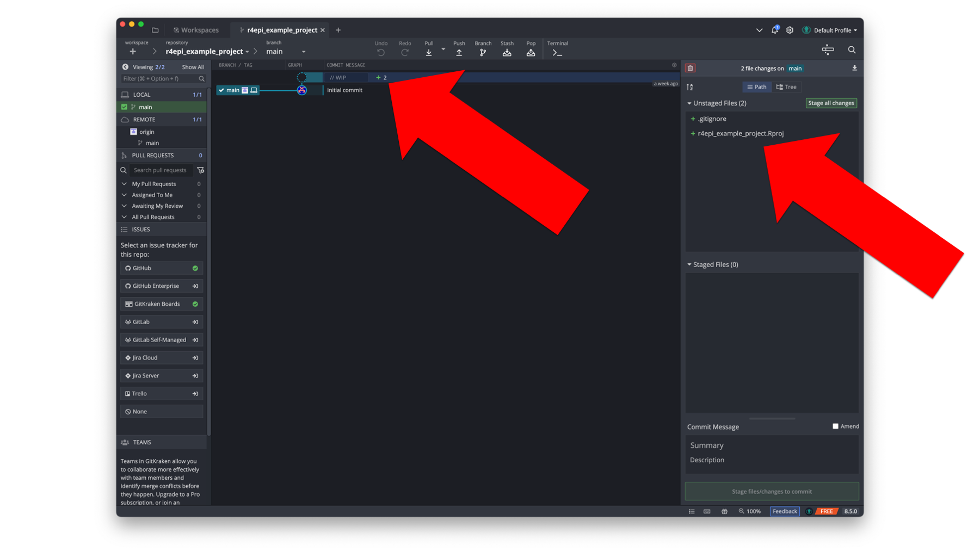The image size is (980, 551).
Task: Click the status bar list view icon
Action: pos(692,511)
